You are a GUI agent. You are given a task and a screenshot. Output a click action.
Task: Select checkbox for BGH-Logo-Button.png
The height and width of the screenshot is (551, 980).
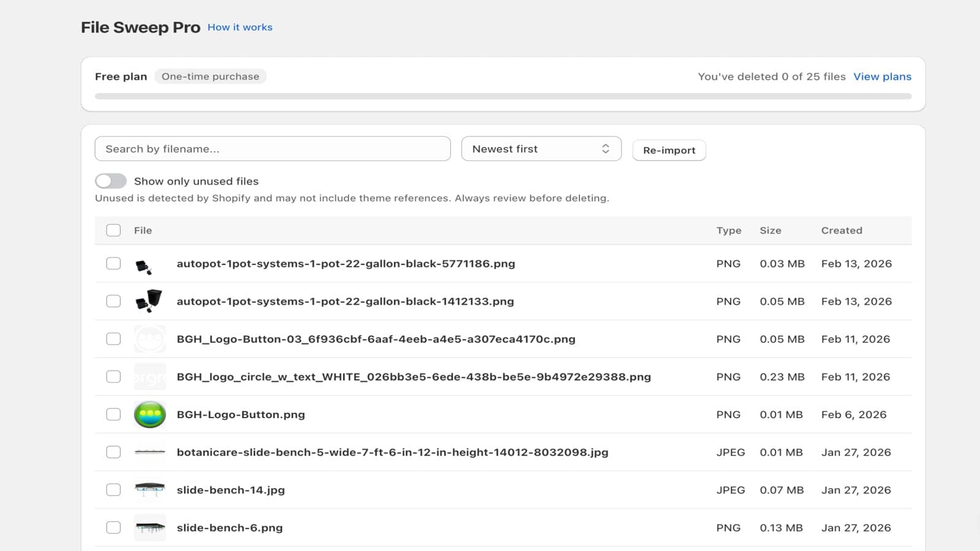click(113, 414)
